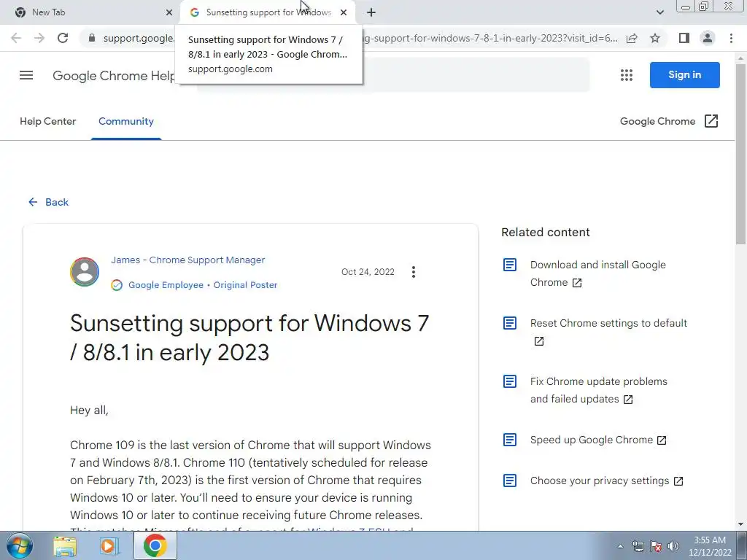Screen dimensions: 747x560
Task: Click the post date Oct 24, 2022
Action: (x=368, y=272)
